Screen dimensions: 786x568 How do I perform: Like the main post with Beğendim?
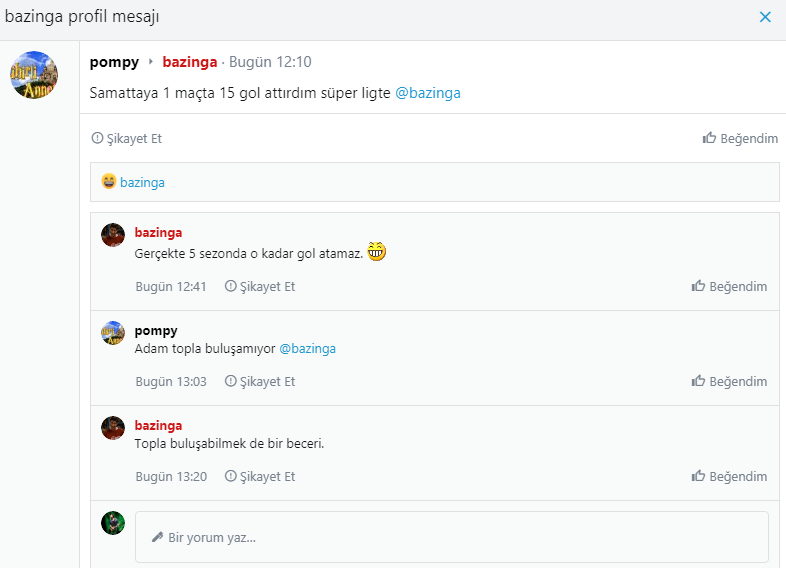[x=740, y=139]
